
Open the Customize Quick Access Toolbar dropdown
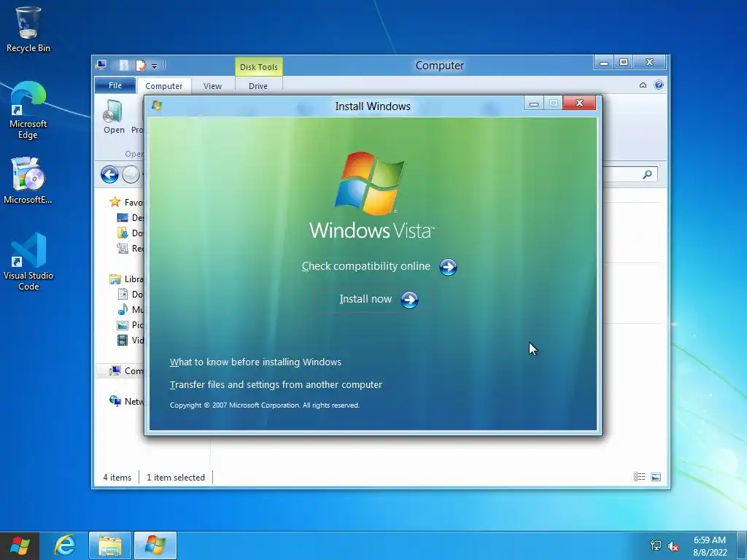[x=155, y=66]
